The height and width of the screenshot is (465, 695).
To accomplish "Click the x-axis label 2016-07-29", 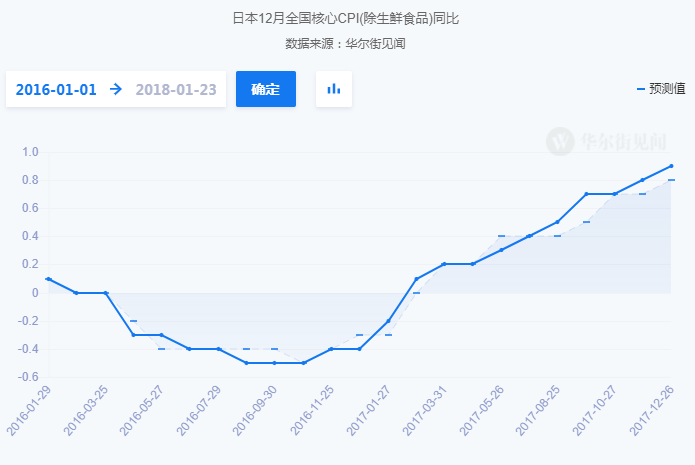I will [199, 410].
